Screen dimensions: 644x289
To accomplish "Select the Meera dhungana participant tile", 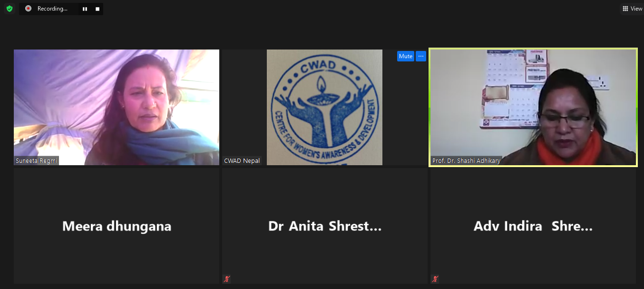I will point(117,226).
